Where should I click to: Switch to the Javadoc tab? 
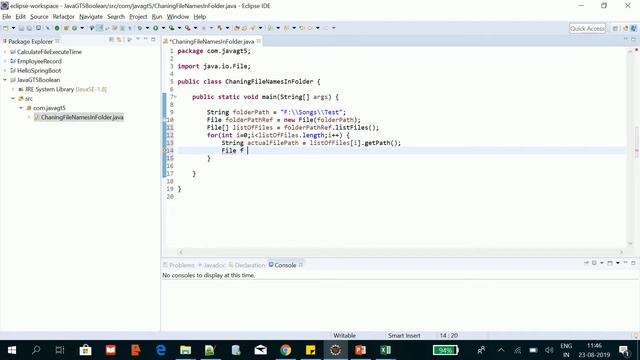212,265
